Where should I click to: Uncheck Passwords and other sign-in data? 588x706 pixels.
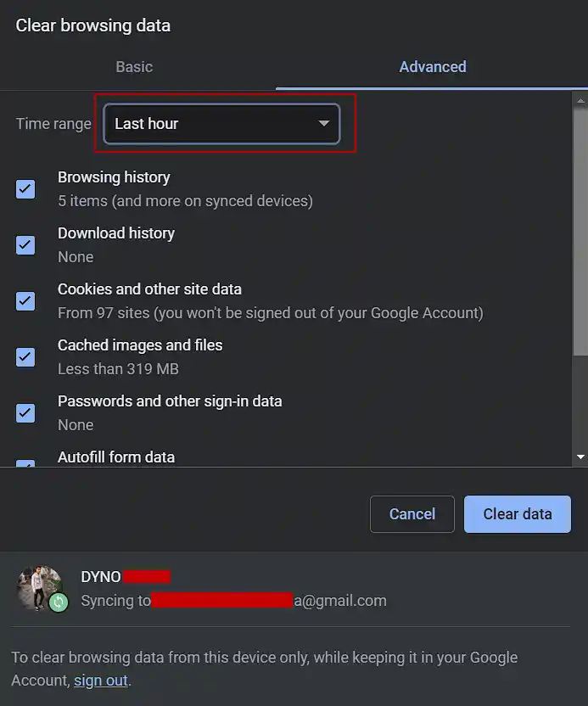(x=25, y=413)
